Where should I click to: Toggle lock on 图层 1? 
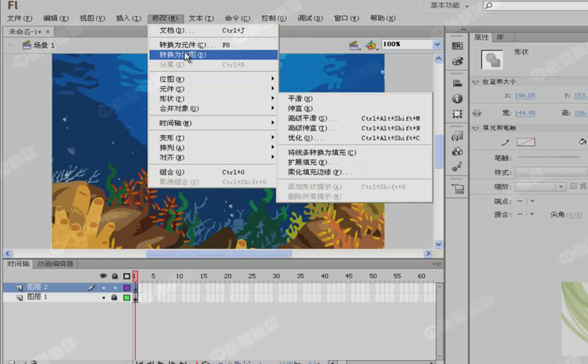click(115, 297)
